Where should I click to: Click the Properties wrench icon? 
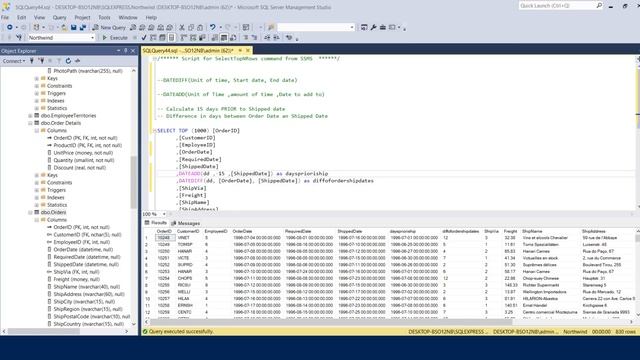pos(373,27)
